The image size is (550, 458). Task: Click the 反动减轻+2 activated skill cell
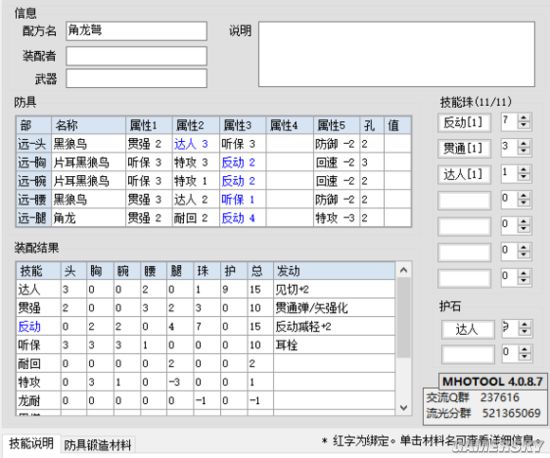(334, 326)
